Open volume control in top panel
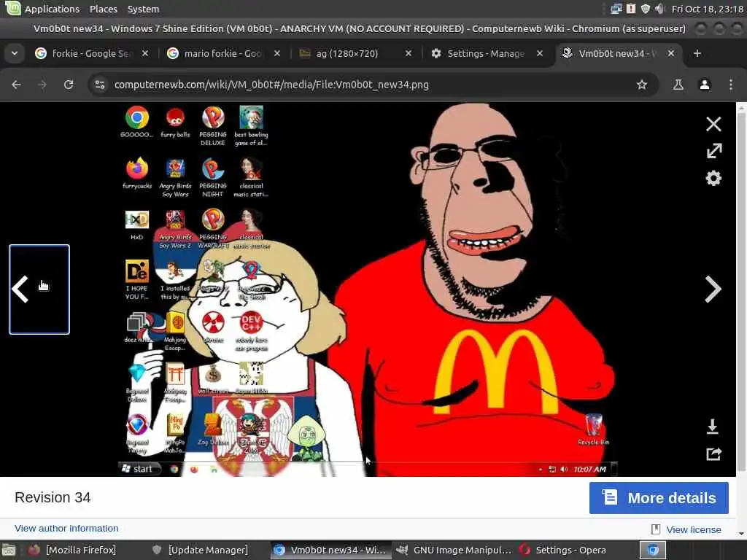This screenshot has height=560, width=747. pyautogui.click(x=659, y=9)
